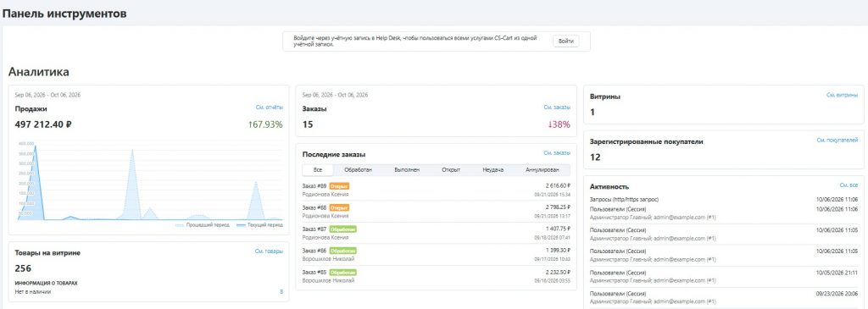This screenshot has height=309, width=868.
Task: Click the orders count 15
Action: click(x=308, y=124)
